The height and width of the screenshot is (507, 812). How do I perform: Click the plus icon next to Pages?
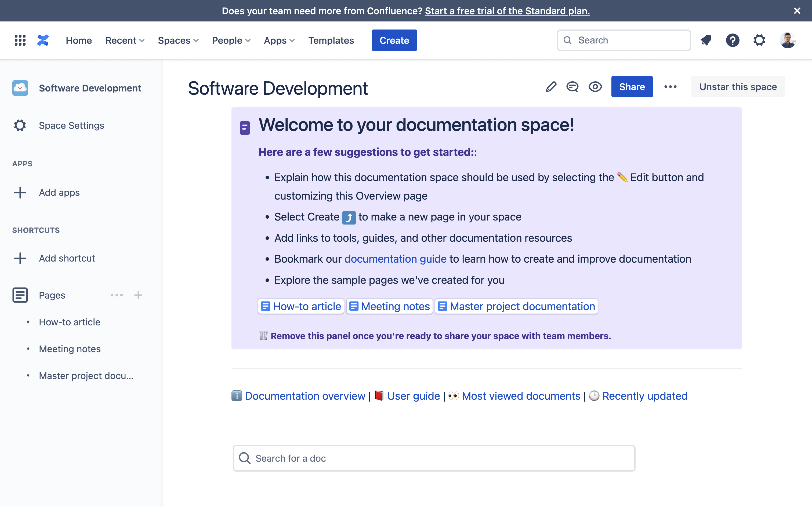click(x=138, y=295)
